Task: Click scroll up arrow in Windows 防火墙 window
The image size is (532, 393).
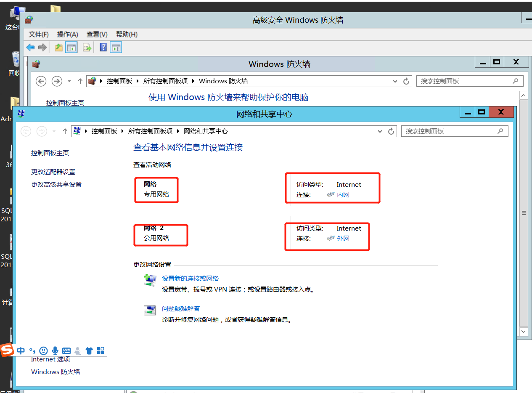Action: tap(524, 96)
